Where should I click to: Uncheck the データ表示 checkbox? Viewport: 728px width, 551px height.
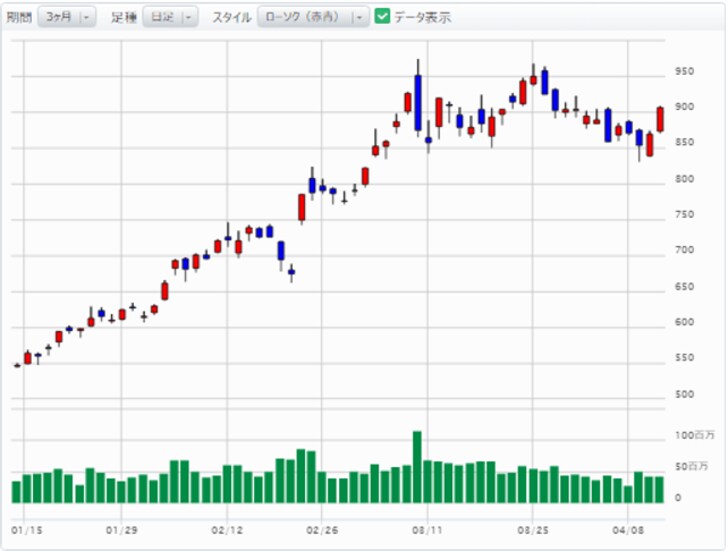pos(382,17)
